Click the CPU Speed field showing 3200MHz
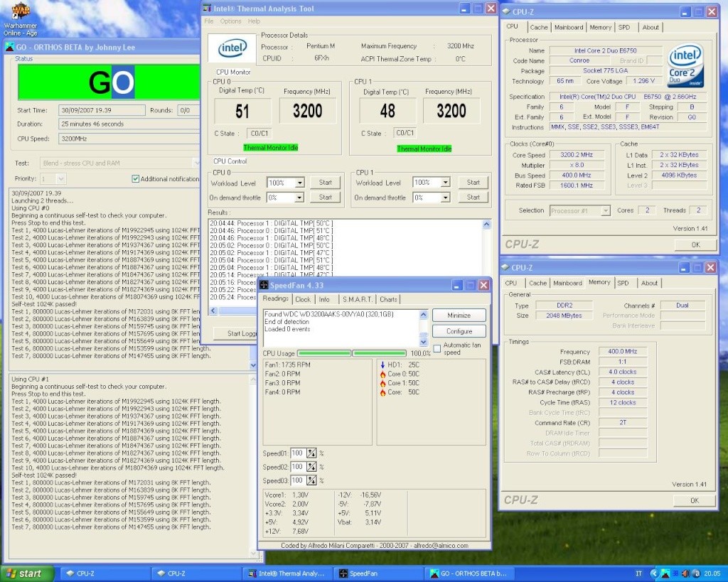This screenshot has width=728, height=582. point(129,139)
